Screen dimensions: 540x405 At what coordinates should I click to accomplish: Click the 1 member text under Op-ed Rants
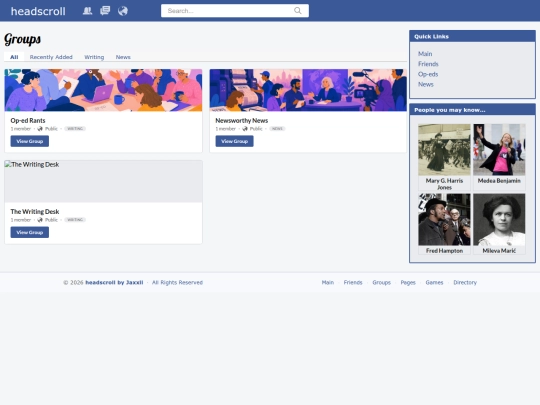[x=21, y=129]
